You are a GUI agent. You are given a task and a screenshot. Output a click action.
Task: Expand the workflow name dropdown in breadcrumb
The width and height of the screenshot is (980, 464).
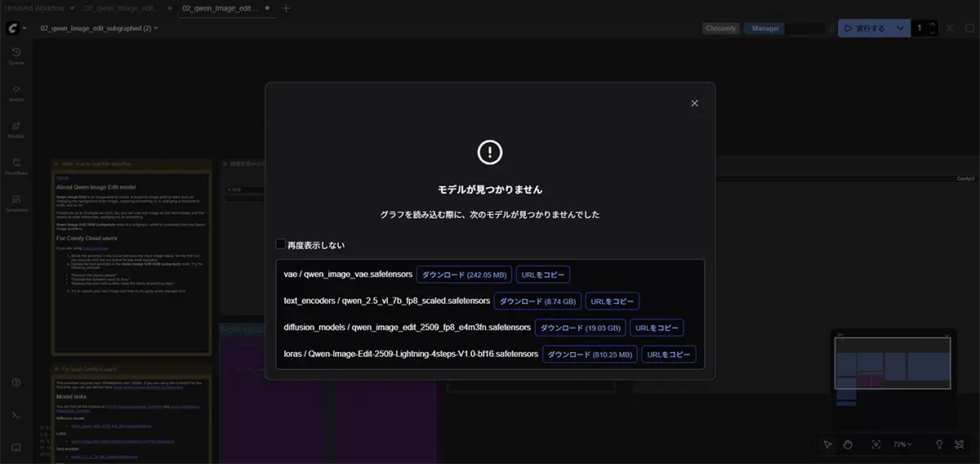point(156,28)
